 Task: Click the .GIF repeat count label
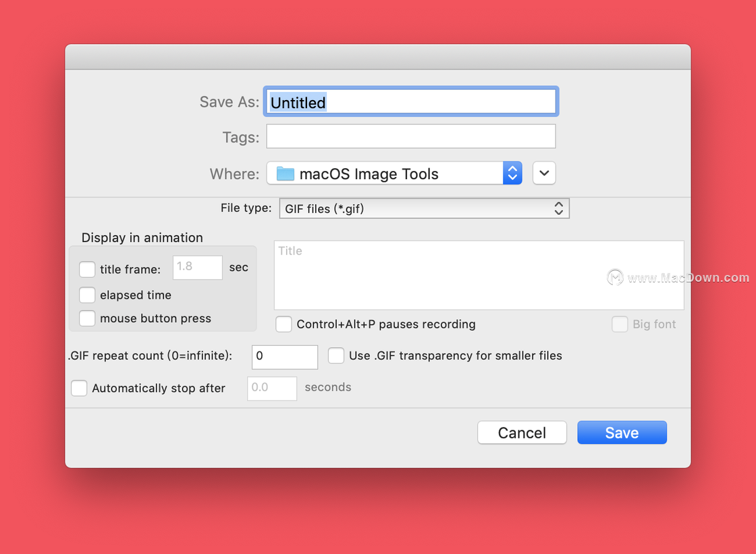150,355
